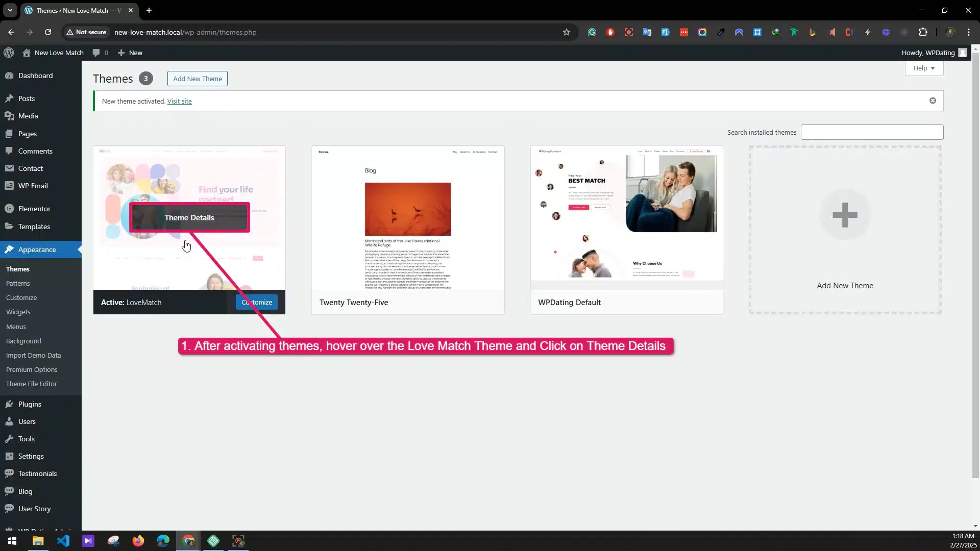Image resolution: width=980 pixels, height=551 pixels.
Task: Click the Settings icon in sidebar
Action: (x=9, y=456)
